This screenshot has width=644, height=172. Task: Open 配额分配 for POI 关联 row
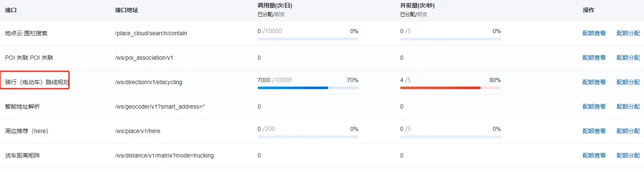[628, 58]
